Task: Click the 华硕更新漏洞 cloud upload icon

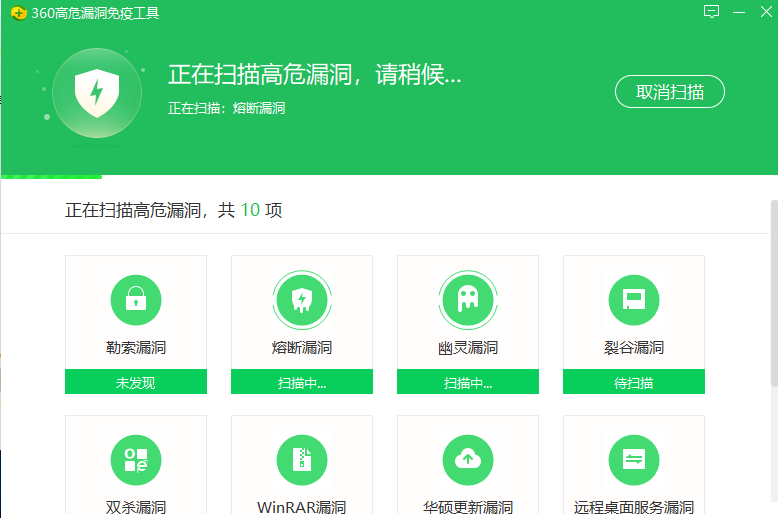Action: [x=467, y=460]
